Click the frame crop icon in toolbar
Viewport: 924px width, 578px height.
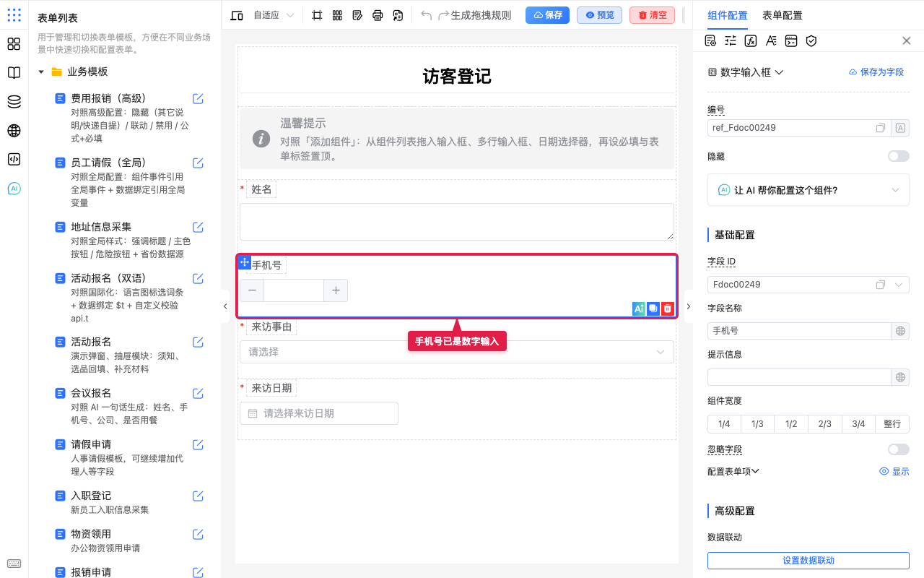click(317, 15)
